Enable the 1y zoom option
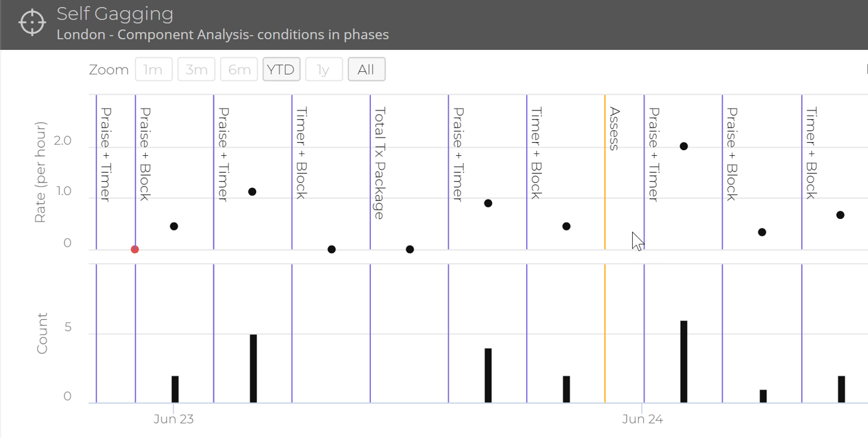Image resolution: width=868 pixels, height=438 pixels. [x=324, y=69]
